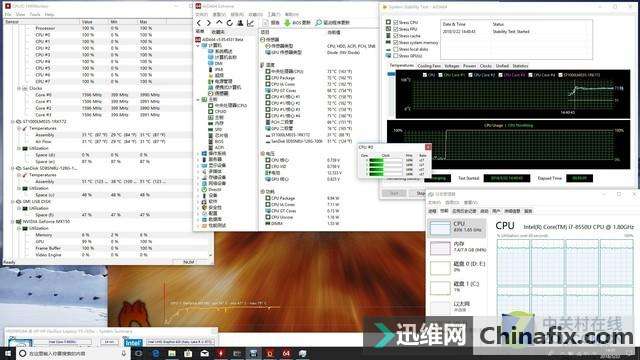Collapse the Clocks node in HWMonitor
640x360 pixels.
[19, 88]
